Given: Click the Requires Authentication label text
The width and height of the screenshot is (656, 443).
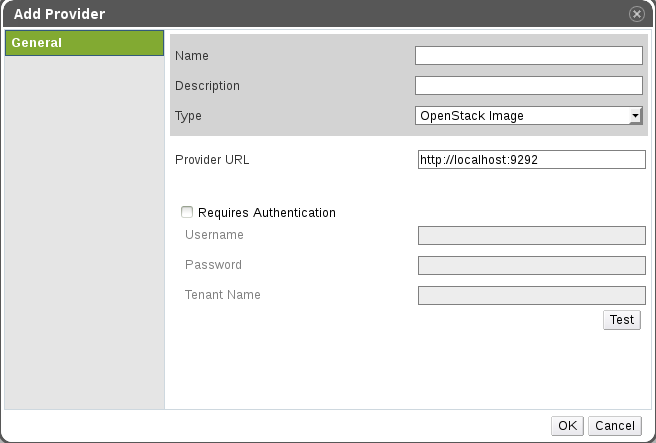Looking at the screenshot, I should tap(266, 213).
